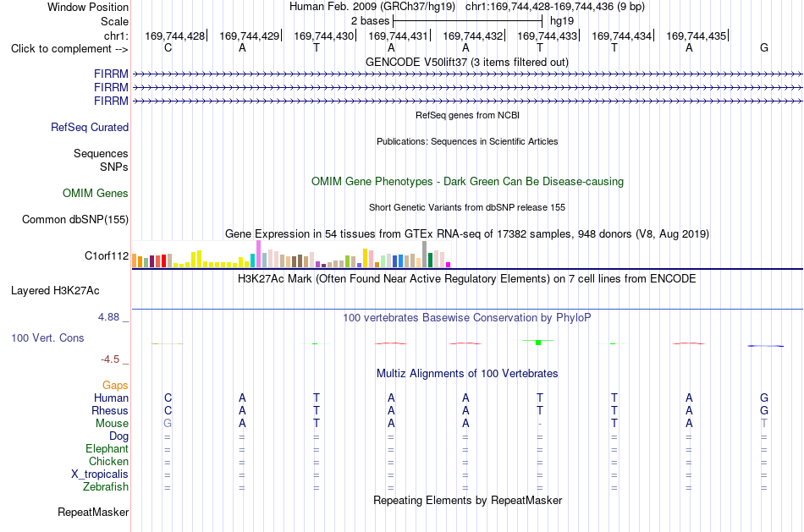This screenshot has width=804, height=532.
Task: Click 'Short Genetic Variants from dbSNP release 155'
Action: pos(467,207)
